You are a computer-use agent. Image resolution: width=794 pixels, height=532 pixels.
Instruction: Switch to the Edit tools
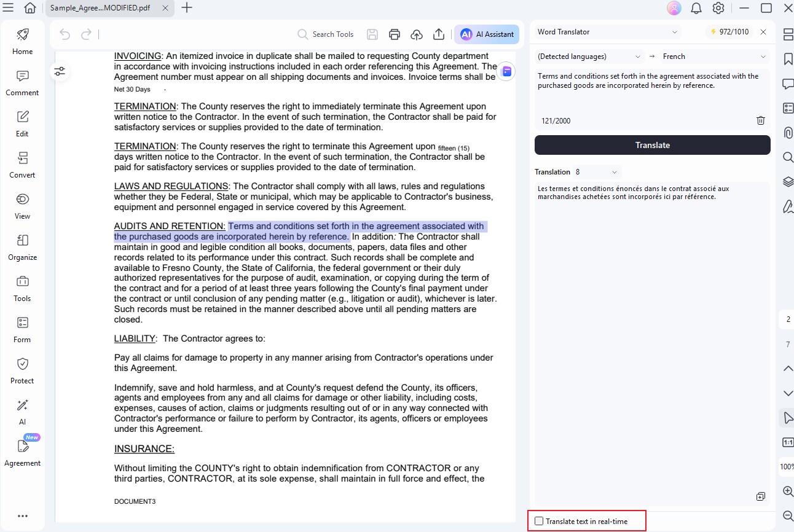23,123
